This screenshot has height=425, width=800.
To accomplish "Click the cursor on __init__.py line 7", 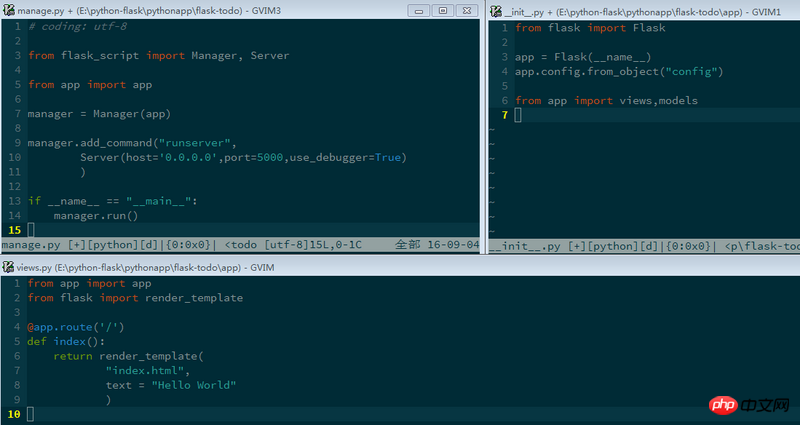I will 518,115.
